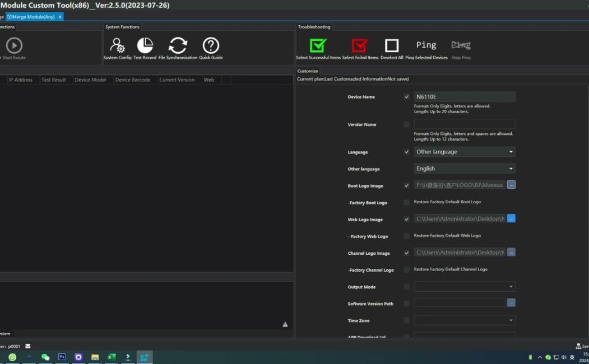Expand the Output Mode dropdown
Image resolution: width=589 pixels, height=364 pixels.
pyautogui.click(x=465, y=287)
